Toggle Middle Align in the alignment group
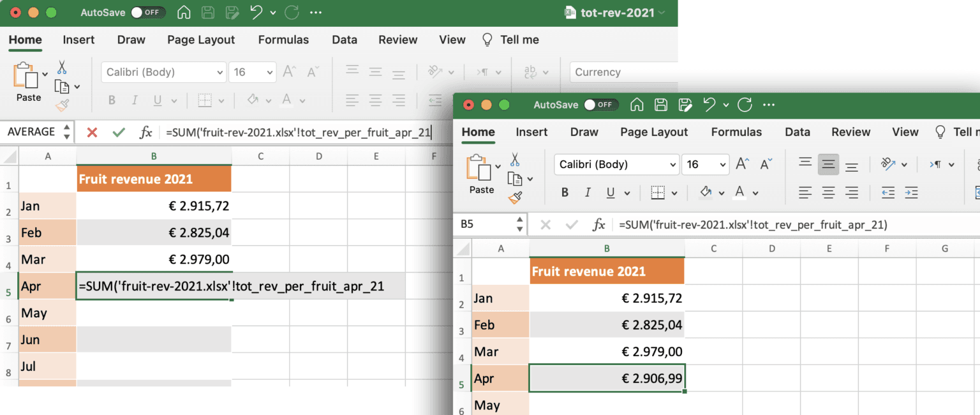The image size is (980, 415). pos(828,164)
